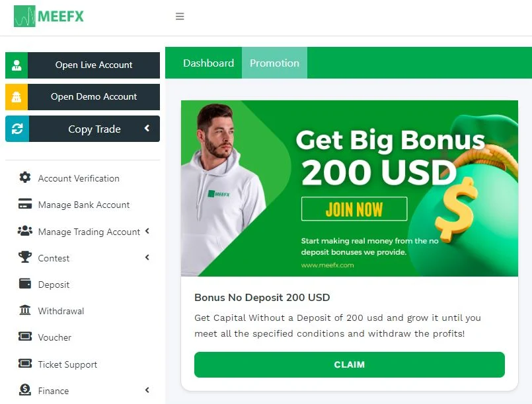The width and height of the screenshot is (532, 404).
Task: Expand the Contest submenu chevron
Action: pos(147,257)
